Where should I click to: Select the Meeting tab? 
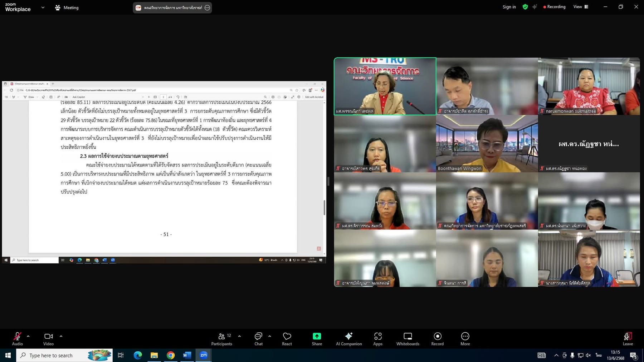pyautogui.click(x=67, y=8)
